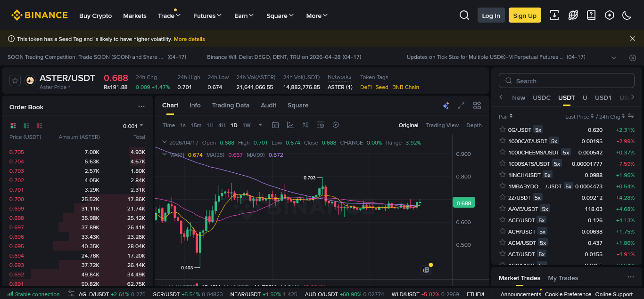
Task: Dismiss the Seed Tag warning banner
Action: pyautogui.click(x=633, y=39)
